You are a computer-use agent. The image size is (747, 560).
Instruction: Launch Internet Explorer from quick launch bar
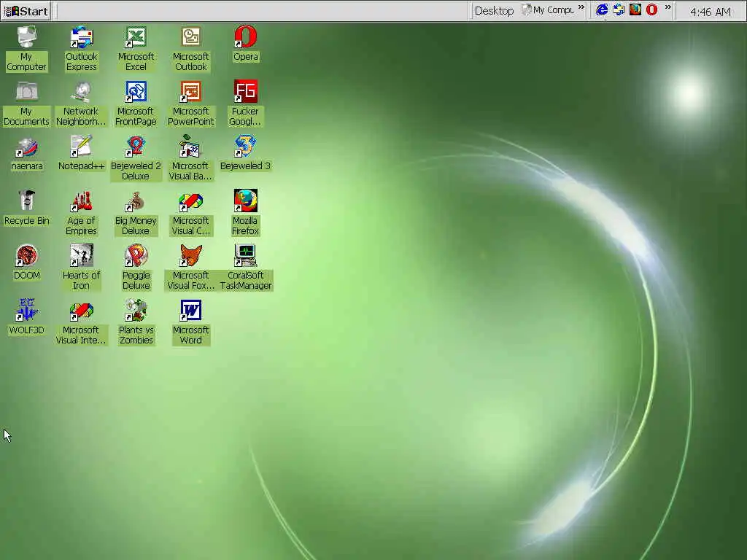pos(602,10)
